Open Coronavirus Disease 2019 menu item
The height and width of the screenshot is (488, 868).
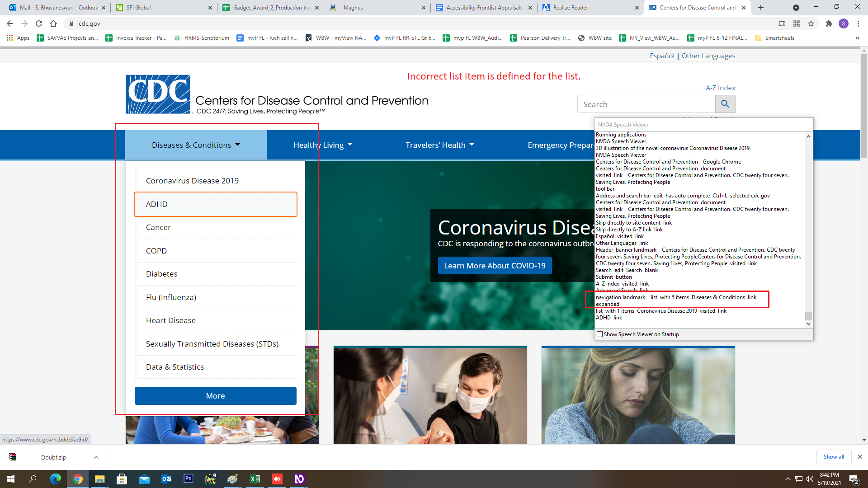click(192, 180)
